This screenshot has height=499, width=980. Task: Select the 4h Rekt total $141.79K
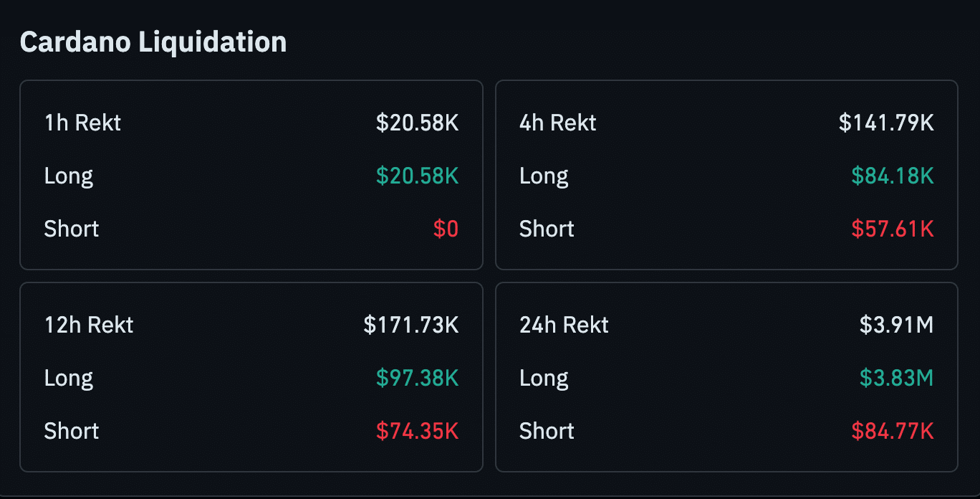[886, 123]
